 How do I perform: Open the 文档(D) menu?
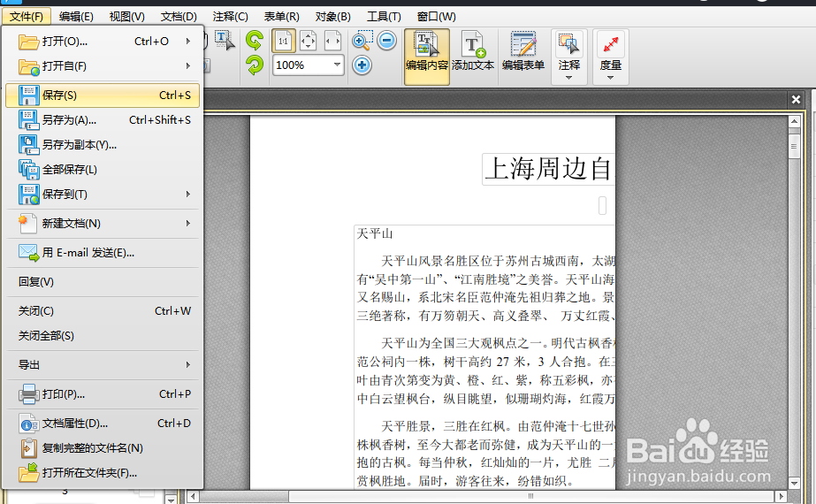179,17
